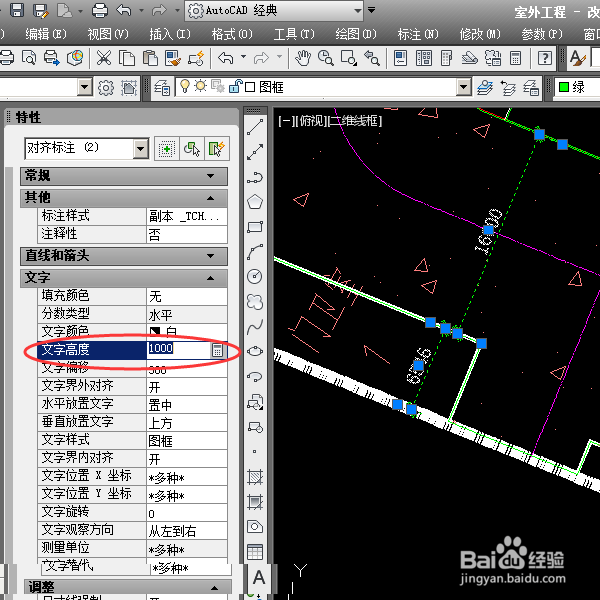Open the 插入(I) menu
Viewport: 600px width, 600px height.
click(x=170, y=34)
